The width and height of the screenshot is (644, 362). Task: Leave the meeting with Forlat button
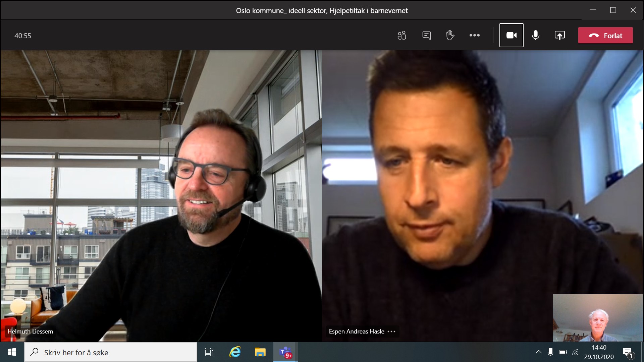click(x=605, y=35)
